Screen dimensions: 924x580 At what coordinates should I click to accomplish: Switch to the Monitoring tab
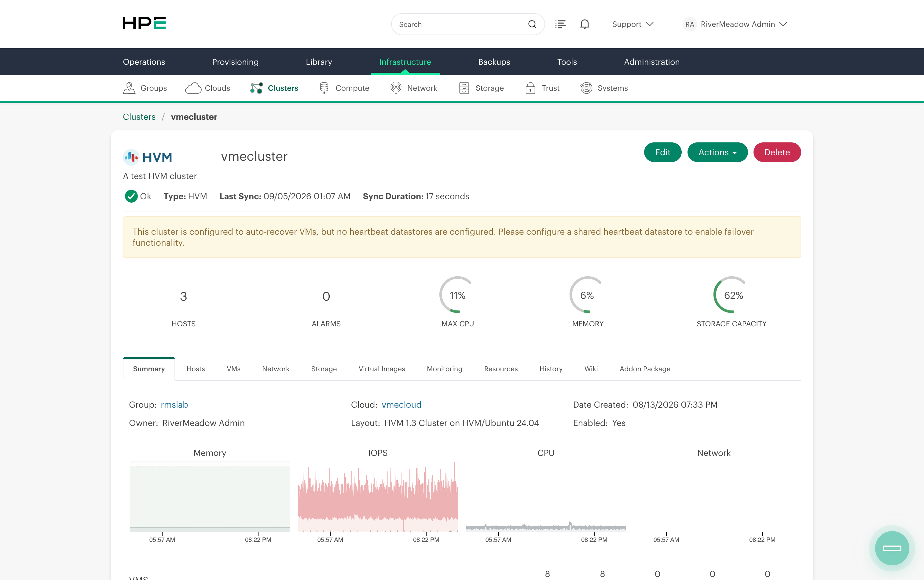pos(445,369)
